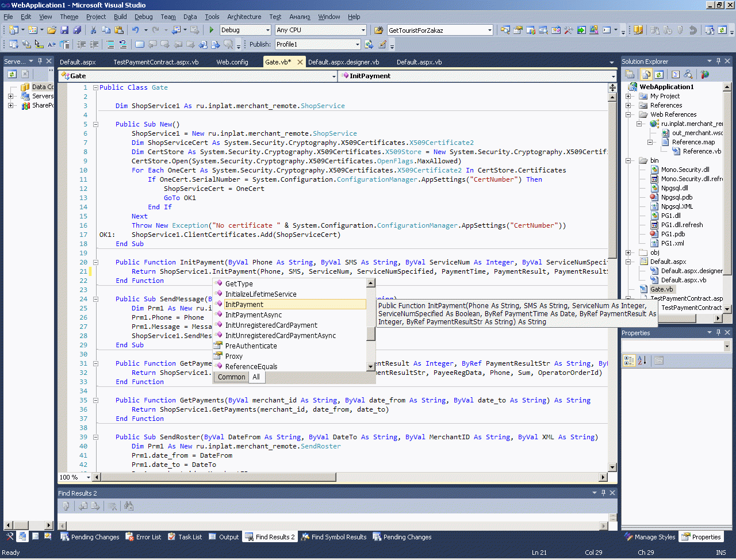Click the Paste clipboard icon
736x560 pixels.
[119, 30]
